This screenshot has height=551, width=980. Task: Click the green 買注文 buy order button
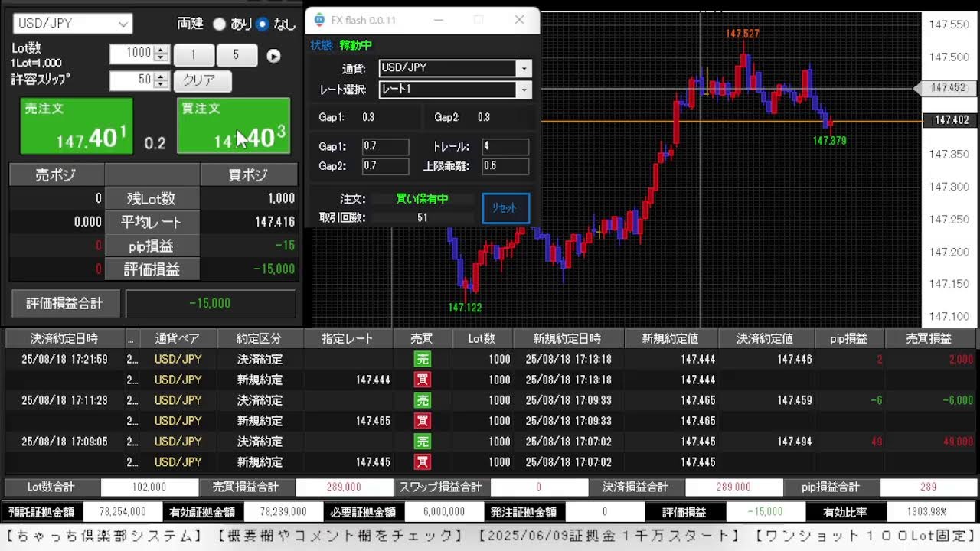[234, 126]
